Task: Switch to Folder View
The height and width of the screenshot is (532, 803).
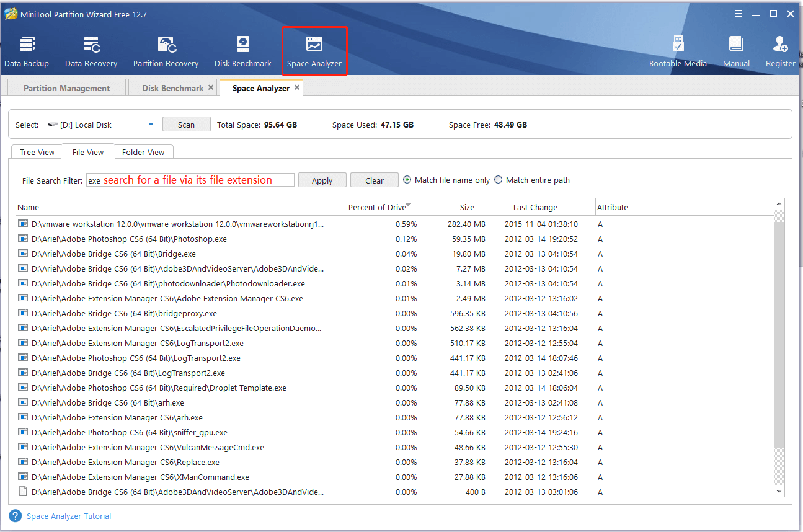Action: click(x=143, y=152)
